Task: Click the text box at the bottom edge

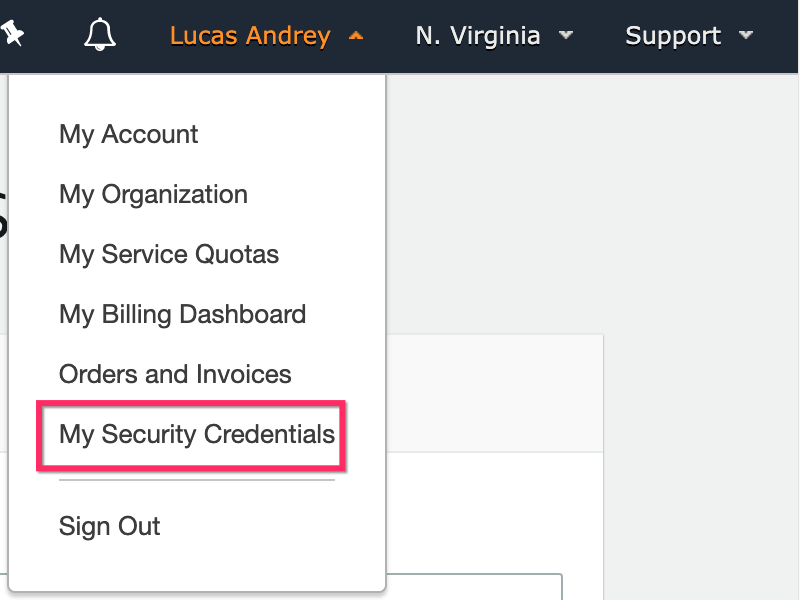Action: [x=474, y=587]
